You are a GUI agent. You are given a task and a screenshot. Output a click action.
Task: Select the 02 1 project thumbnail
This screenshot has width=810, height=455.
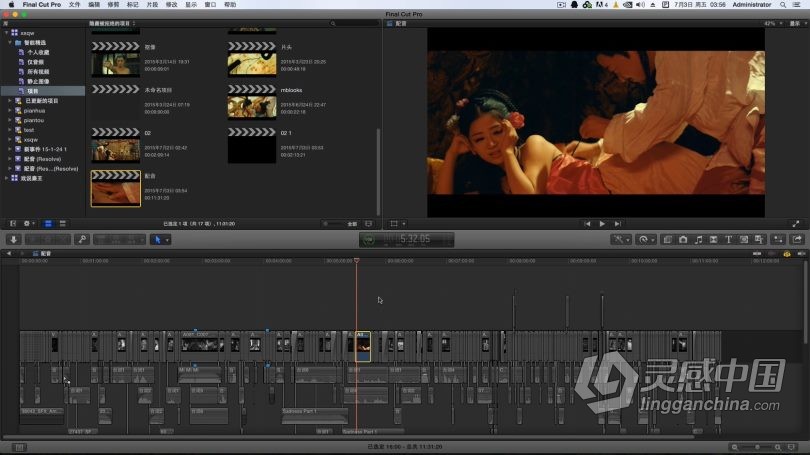(252, 145)
